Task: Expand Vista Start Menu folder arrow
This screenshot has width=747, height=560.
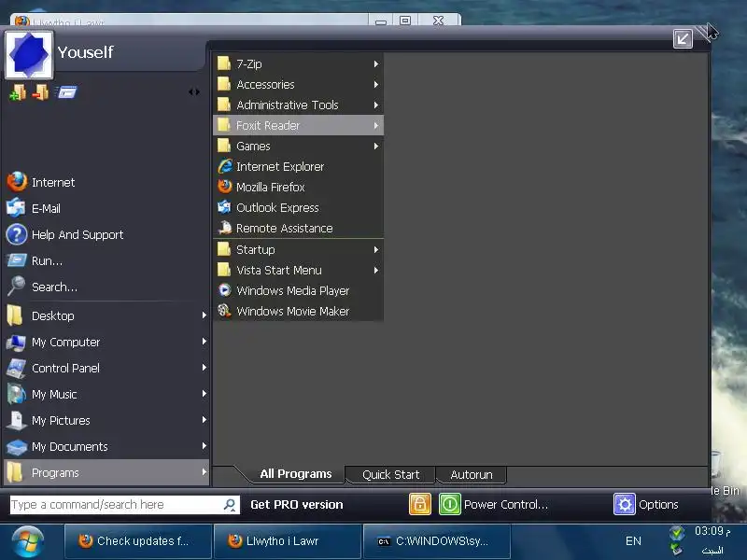Action: (376, 270)
